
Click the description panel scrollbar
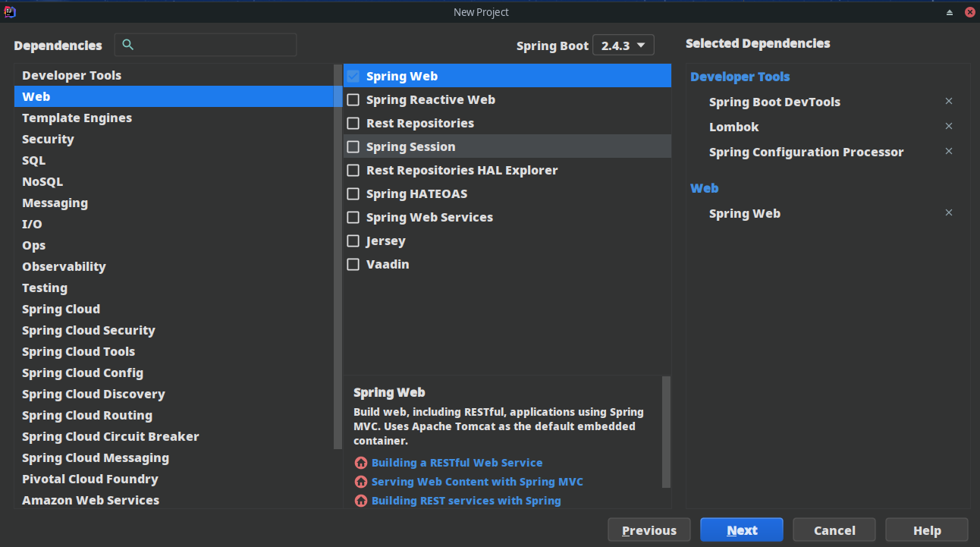(666, 432)
